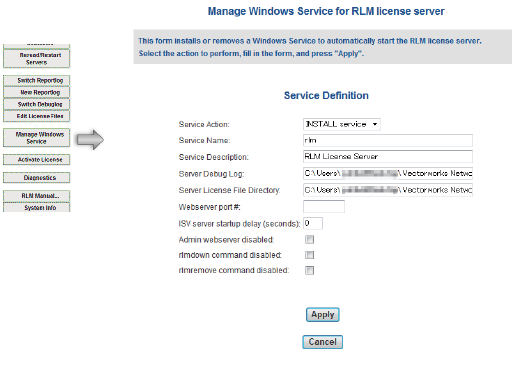524x378 pixels.
Task: Click the Cancel button
Action: click(x=322, y=342)
